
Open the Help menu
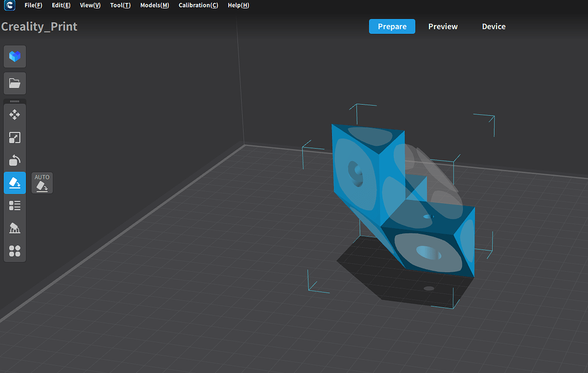[239, 5]
